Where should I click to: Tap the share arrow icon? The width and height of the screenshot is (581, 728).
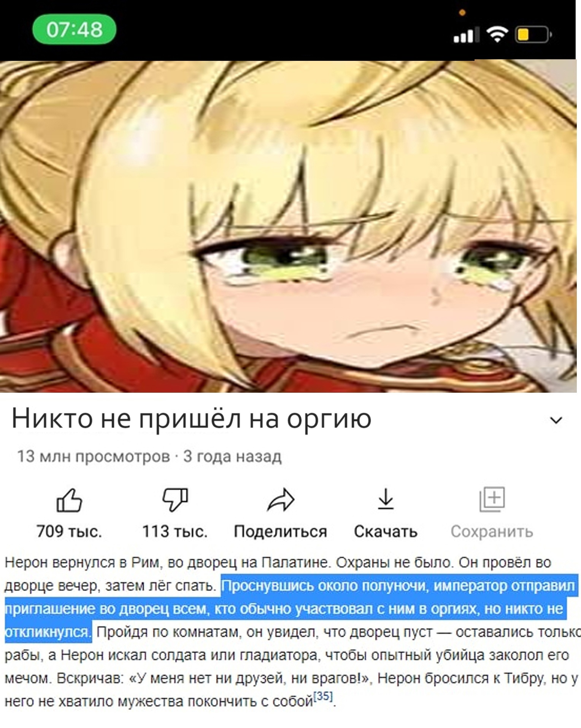click(281, 500)
